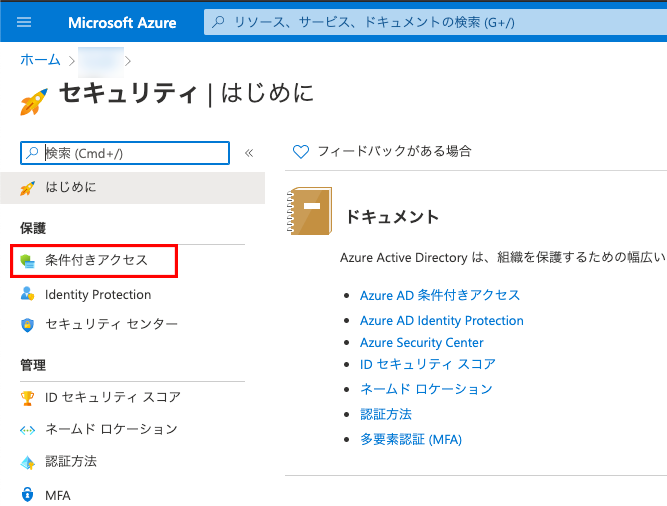Screen dimensions: 667x506
Task: Open the blurred tenant breadcrumb link
Action: click(101, 62)
